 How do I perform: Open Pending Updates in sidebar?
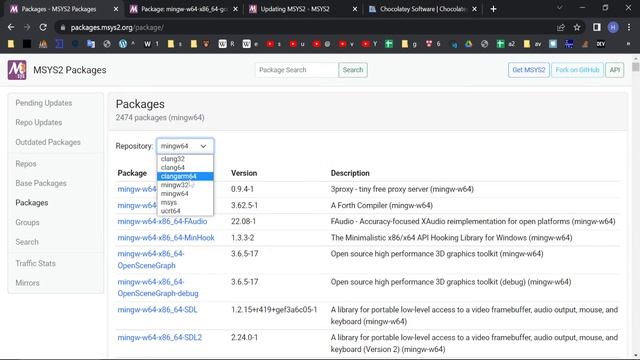pyautogui.click(x=44, y=103)
